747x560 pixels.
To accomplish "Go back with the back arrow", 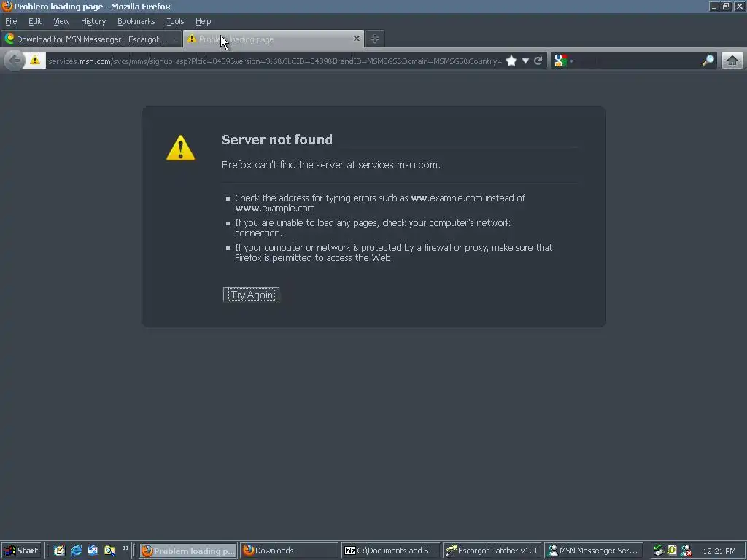I will 15,61.
